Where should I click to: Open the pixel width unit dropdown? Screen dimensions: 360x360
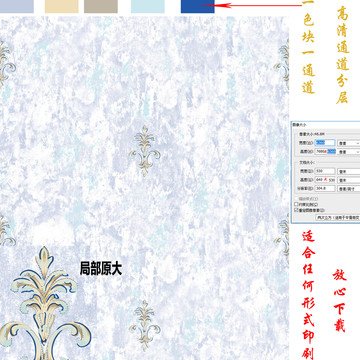click(x=349, y=143)
